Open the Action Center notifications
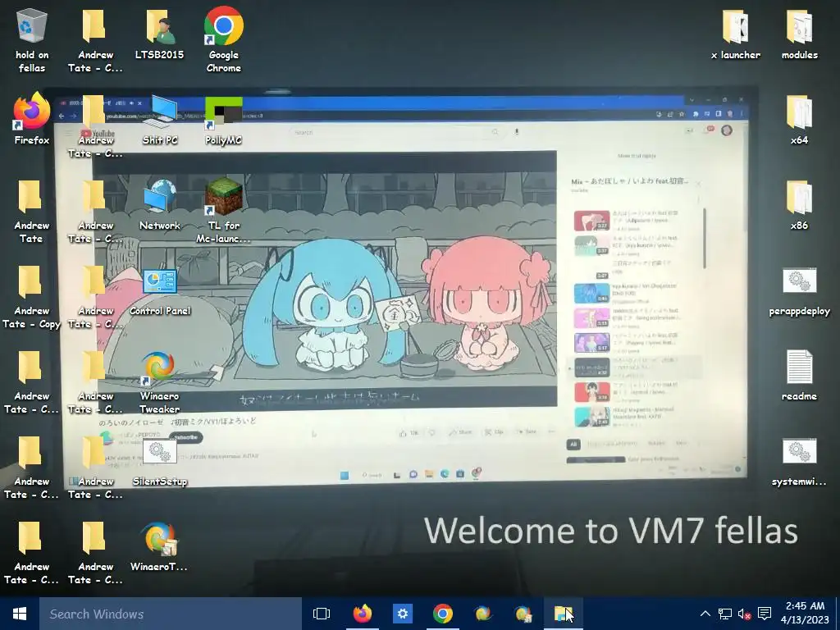This screenshot has width=840, height=630. pyautogui.click(x=765, y=614)
